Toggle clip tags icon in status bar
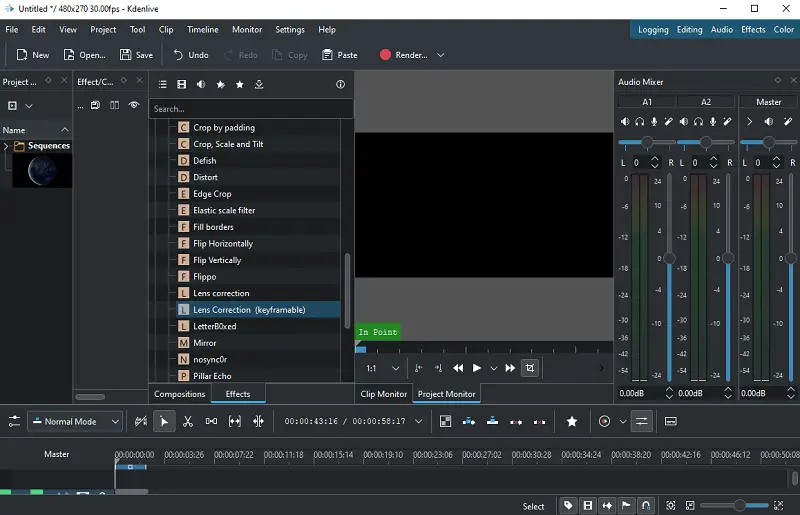 [568, 506]
